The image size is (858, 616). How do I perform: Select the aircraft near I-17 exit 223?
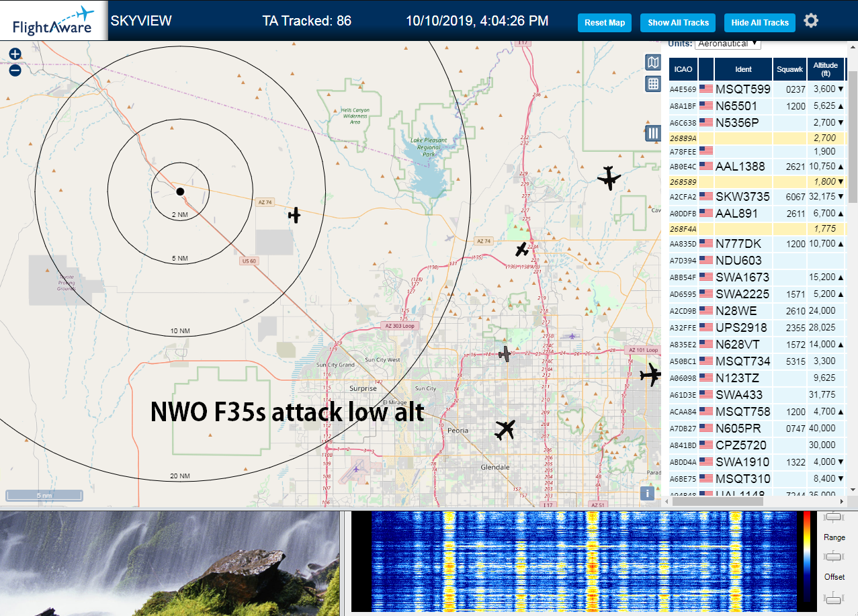(x=522, y=249)
